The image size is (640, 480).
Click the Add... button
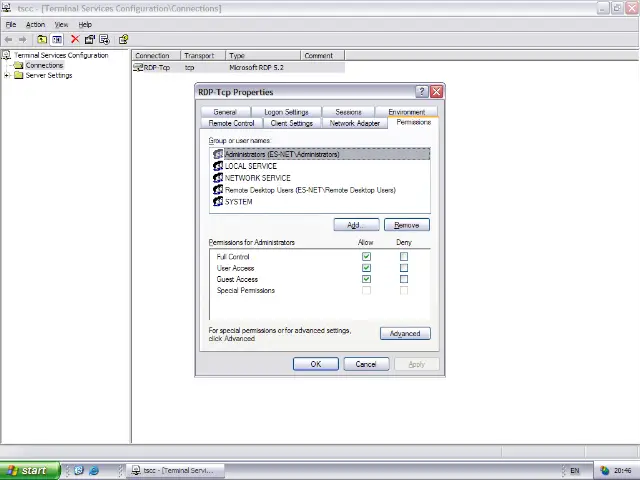pos(356,225)
